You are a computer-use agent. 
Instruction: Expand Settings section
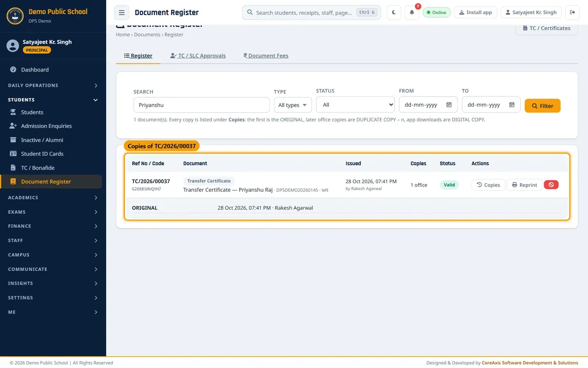tap(53, 298)
